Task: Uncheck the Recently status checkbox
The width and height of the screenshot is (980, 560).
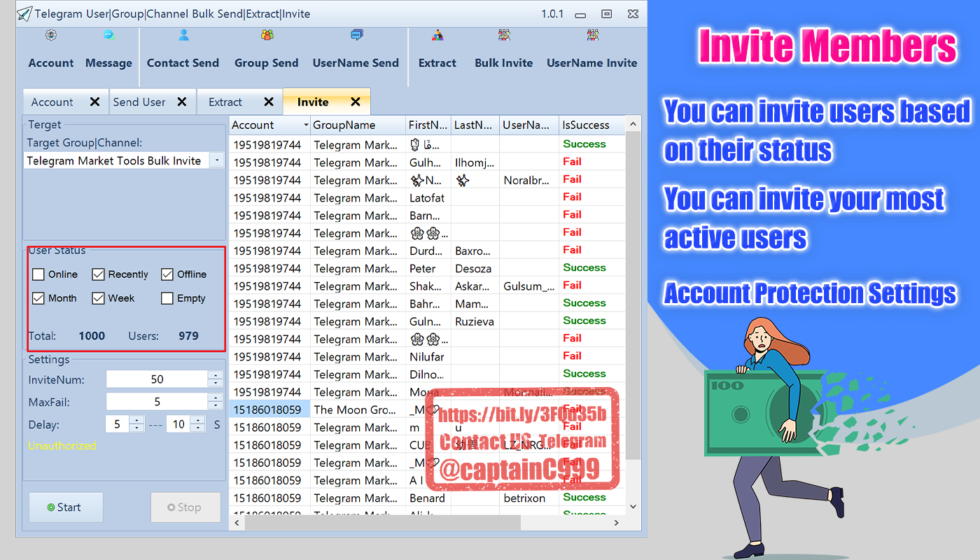Action: [x=99, y=274]
